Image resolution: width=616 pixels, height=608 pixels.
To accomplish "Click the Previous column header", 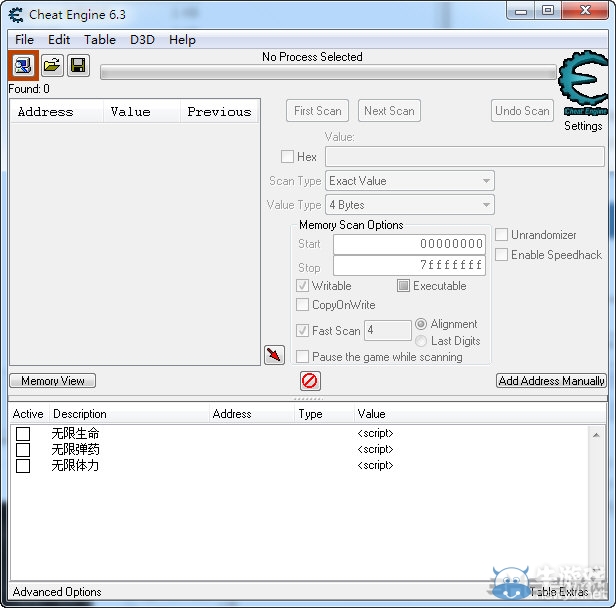I will click(x=220, y=112).
